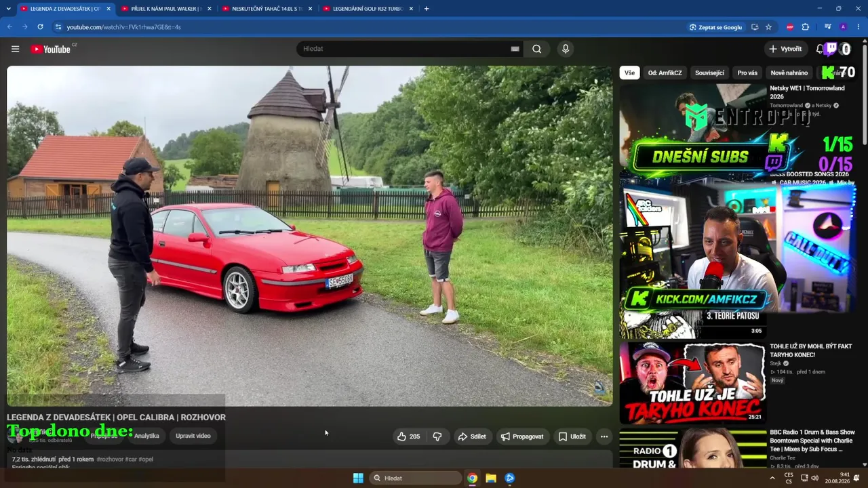Open Analytika for this video
868x488 pixels.
tap(146, 436)
